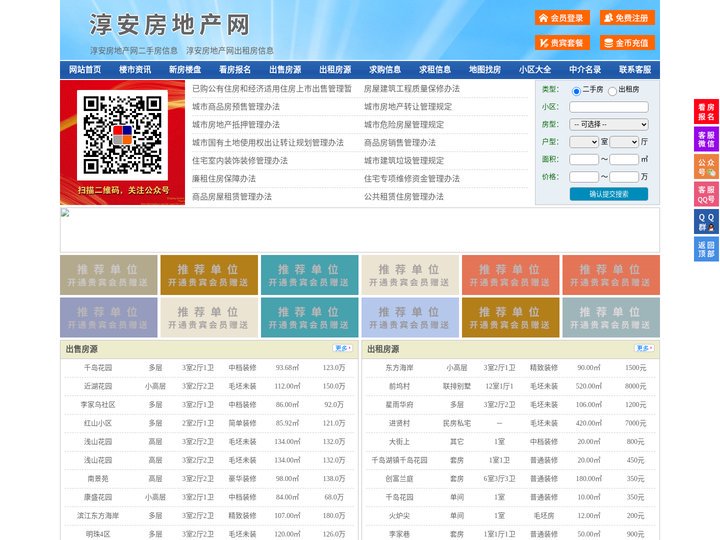Screen dimensions: 720x540
Task: Focus the maximum 价格 input field
Action: tap(624, 177)
